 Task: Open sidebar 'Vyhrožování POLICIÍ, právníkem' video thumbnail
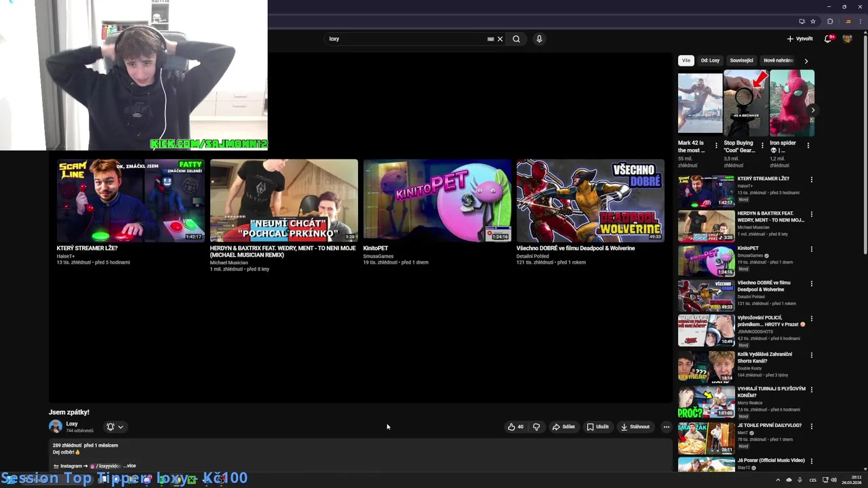pyautogui.click(x=706, y=330)
